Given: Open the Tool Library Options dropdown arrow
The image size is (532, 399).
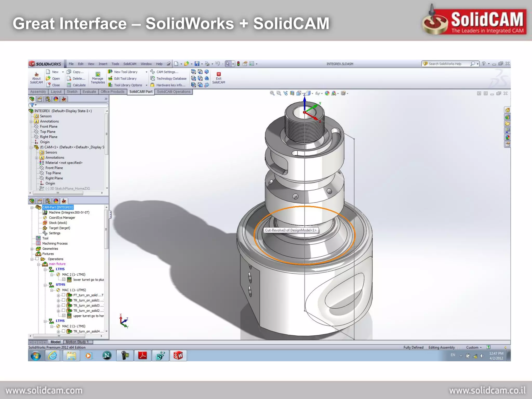Looking at the screenshot, I should click(x=146, y=85).
